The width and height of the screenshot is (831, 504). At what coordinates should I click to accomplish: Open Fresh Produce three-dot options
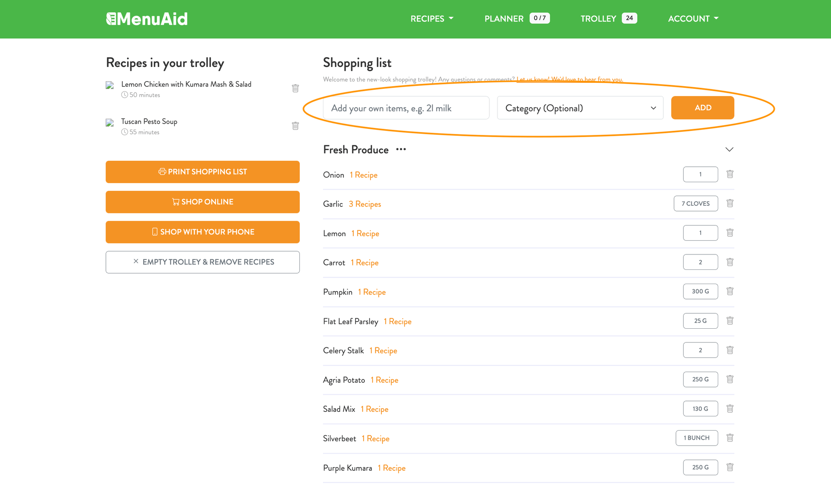[x=401, y=149]
